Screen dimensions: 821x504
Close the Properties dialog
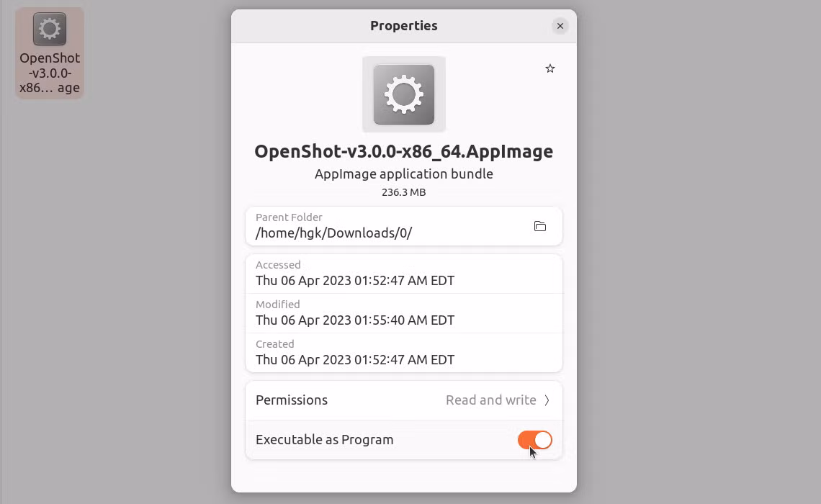[560, 26]
